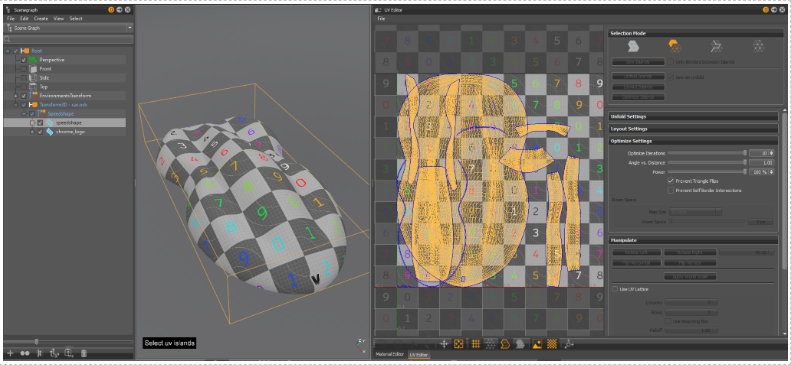Uncheck Prevent Triangle Flips

(x=670, y=180)
